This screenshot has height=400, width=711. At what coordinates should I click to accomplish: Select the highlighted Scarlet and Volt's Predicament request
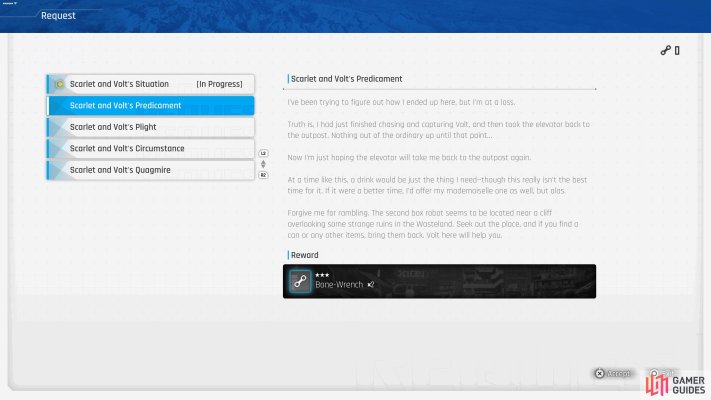point(151,105)
